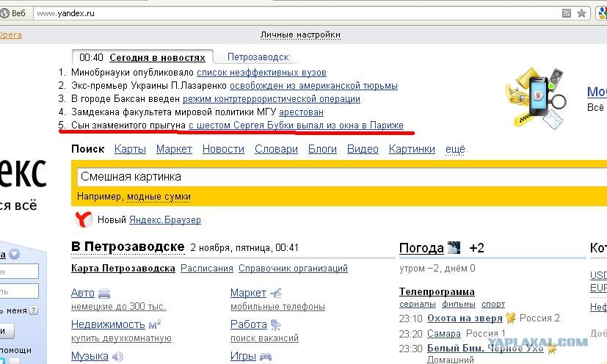The height and width of the screenshot is (364, 607).
Task: Switch to the Петрозаводск news tab
Action: pyautogui.click(x=258, y=57)
